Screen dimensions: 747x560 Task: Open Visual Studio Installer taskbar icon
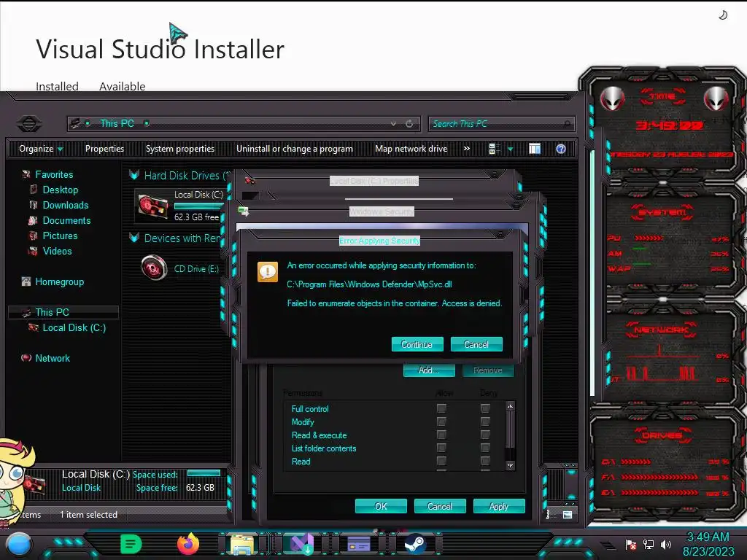(x=301, y=544)
